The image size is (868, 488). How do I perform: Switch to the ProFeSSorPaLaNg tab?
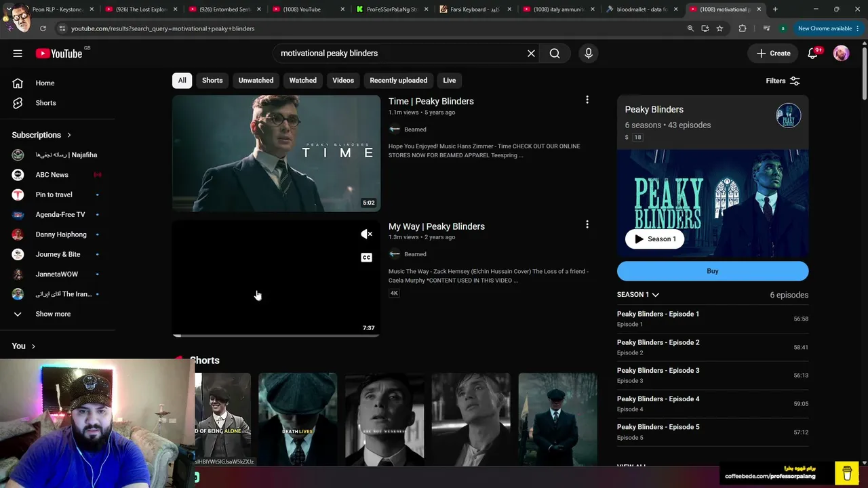[392, 9]
